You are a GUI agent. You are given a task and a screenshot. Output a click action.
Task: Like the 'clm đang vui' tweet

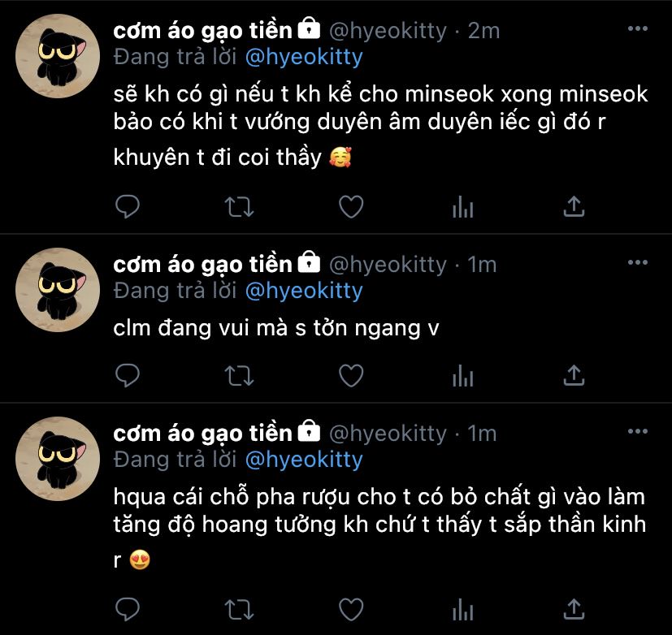coord(350,374)
